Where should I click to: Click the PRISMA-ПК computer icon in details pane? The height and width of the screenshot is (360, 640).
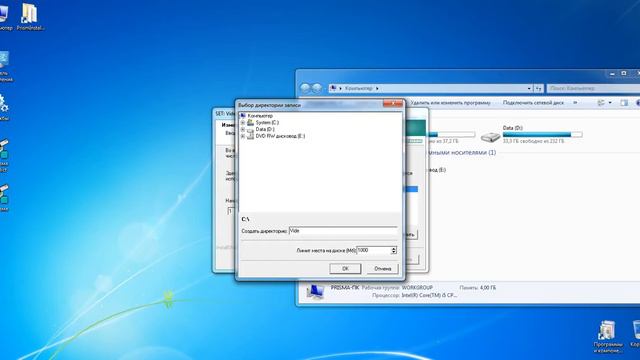click(x=315, y=291)
